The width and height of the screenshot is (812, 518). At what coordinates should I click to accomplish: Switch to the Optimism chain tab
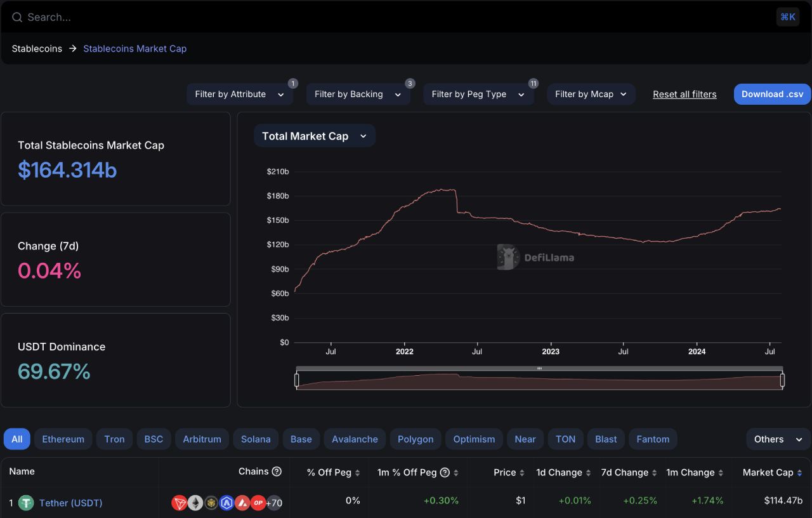click(x=474, y=439)
